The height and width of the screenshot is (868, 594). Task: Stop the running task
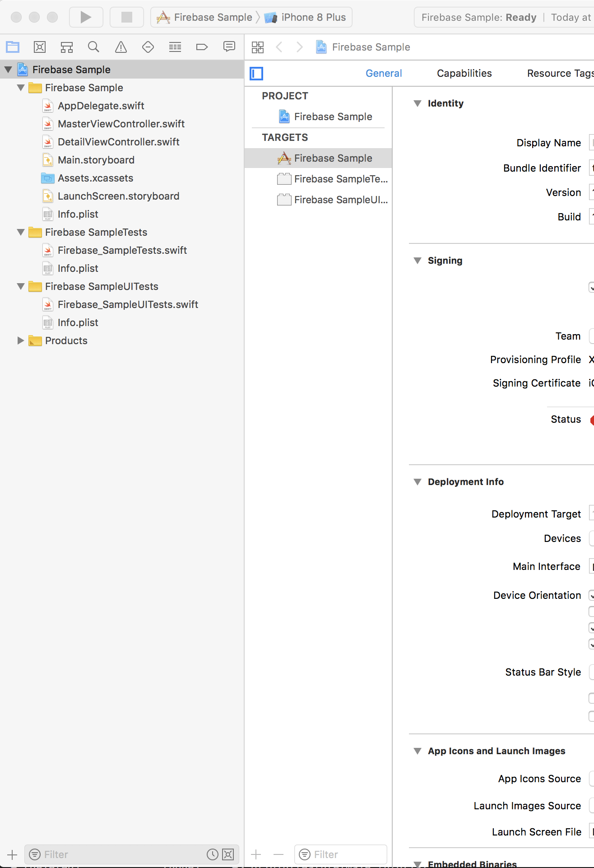coord(127,17)
